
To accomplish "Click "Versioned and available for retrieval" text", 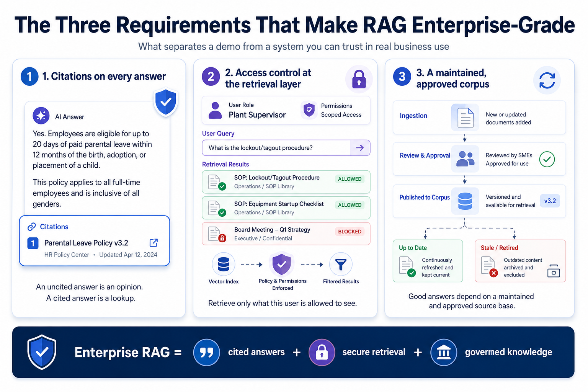I will point(510,201).
